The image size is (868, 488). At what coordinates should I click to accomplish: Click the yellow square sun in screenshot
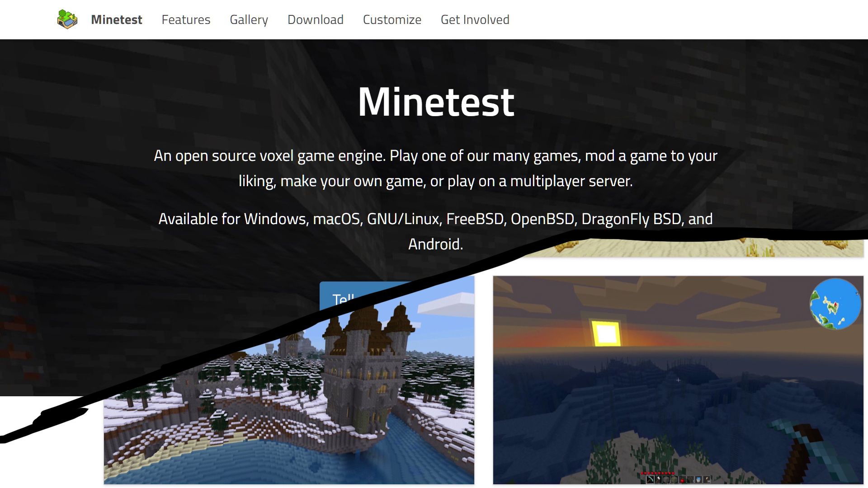point(606,333)
